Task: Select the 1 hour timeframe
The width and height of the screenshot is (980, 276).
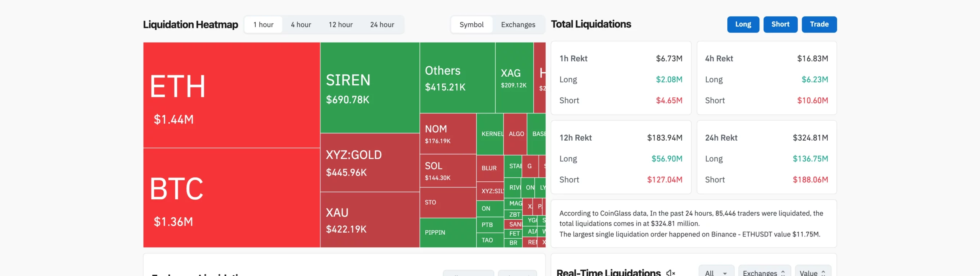Action: (x=263, y=25)
